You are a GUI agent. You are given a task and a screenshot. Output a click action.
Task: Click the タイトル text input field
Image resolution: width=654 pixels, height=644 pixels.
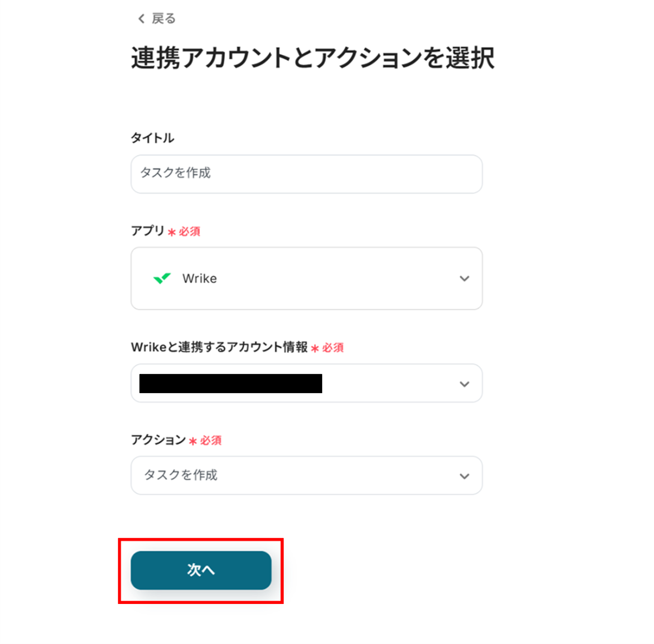[x=306, y=174]
